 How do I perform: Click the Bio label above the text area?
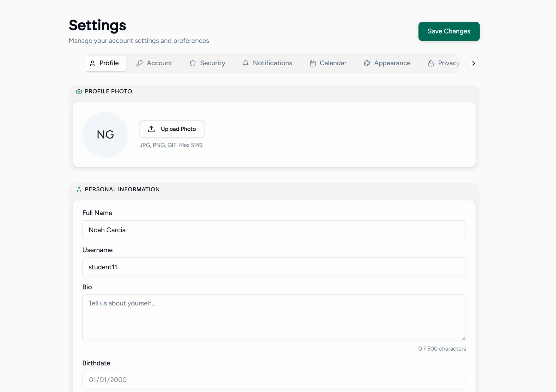click(x=87, y=287)
